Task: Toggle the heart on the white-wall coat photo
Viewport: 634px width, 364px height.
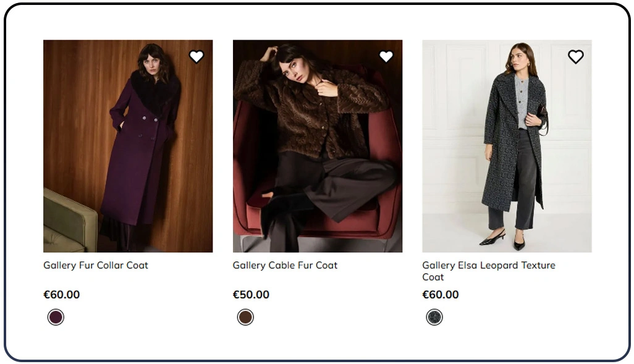Action: coord(575,57)
